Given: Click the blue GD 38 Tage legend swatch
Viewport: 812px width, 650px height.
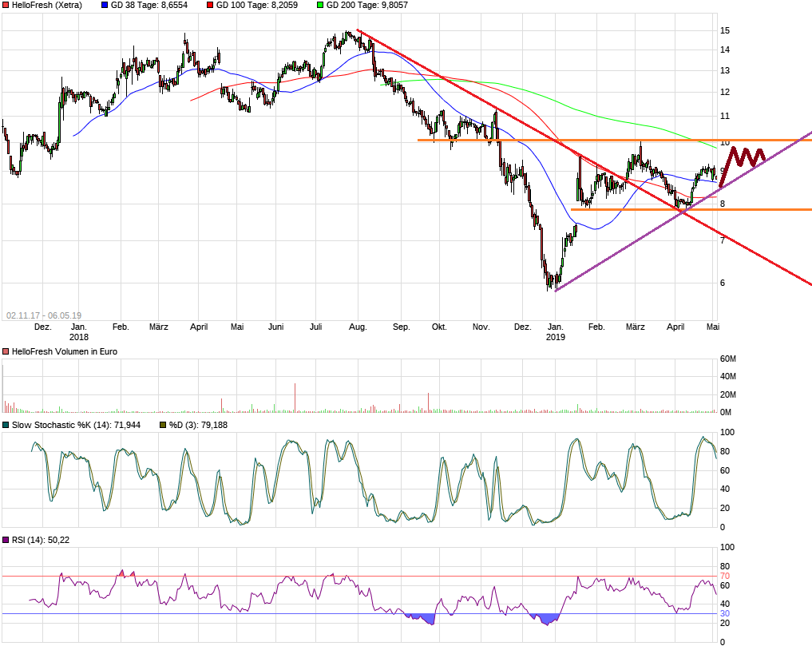Looking at the screenshot, I should [105, 5].
